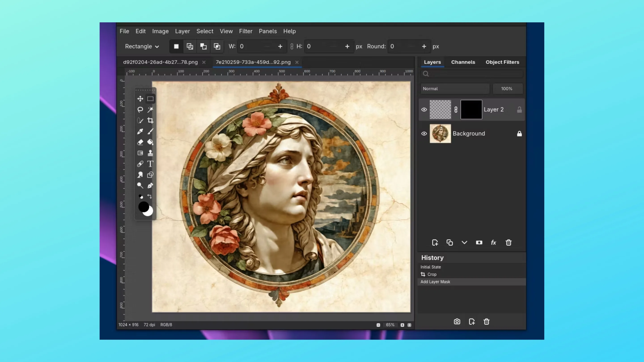This screenshot has width=644, height=362.
Task: Expand the layer options chevron
Action: point(464,243)
